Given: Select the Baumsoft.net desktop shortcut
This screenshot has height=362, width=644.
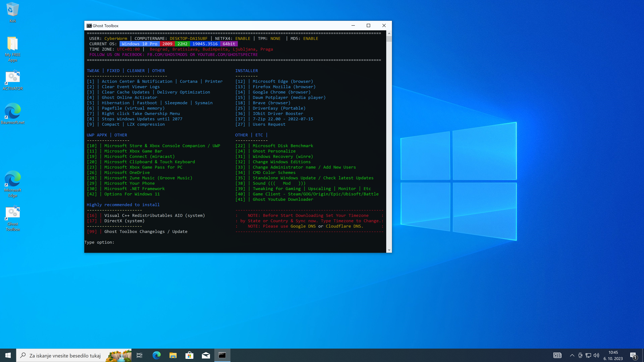Looking at the screenshot, I should (13, 113).
